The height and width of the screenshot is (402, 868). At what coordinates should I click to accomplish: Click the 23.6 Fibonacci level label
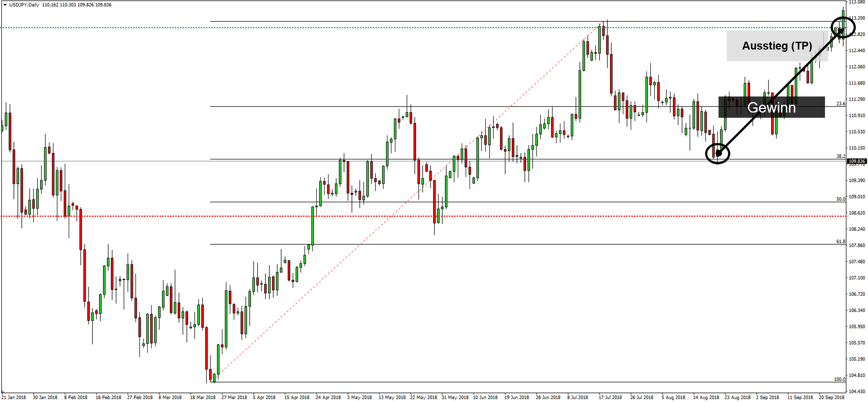(x=841, y=104)
